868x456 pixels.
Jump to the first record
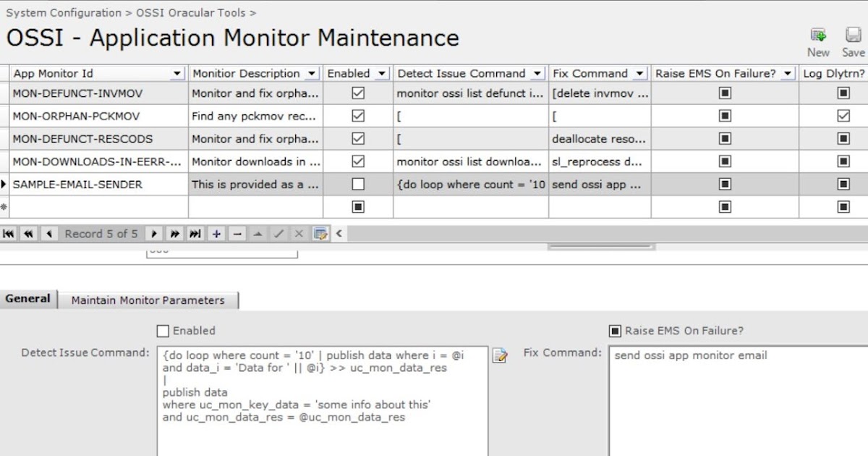[10, 233]
